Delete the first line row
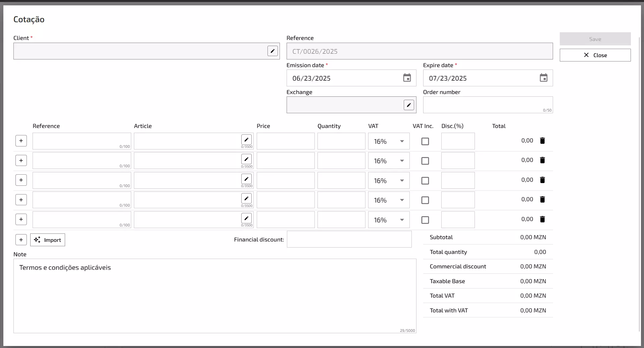This screenshot has height=348, width=644. coord(542,141)
